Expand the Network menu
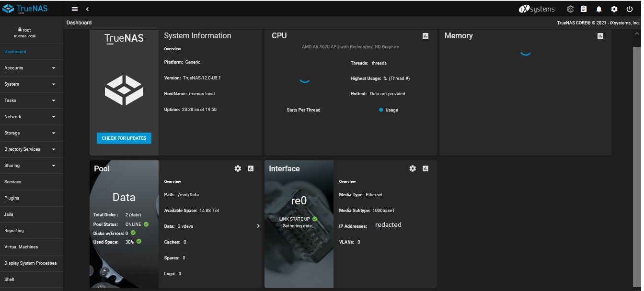This screenshot has width=644, height=291. (x=31, y=117)
